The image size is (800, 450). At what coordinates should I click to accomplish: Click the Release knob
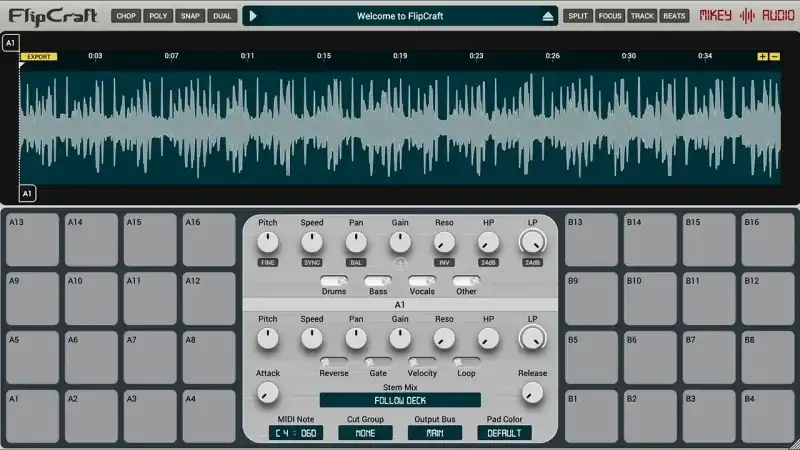(x=532, y=393)
